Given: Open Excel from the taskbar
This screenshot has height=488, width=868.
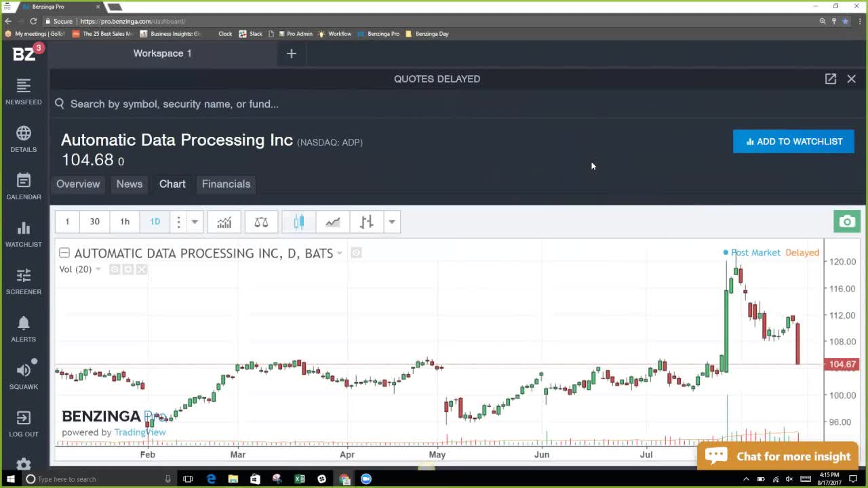Looking at the screenshot, I should tap(300, 479).
